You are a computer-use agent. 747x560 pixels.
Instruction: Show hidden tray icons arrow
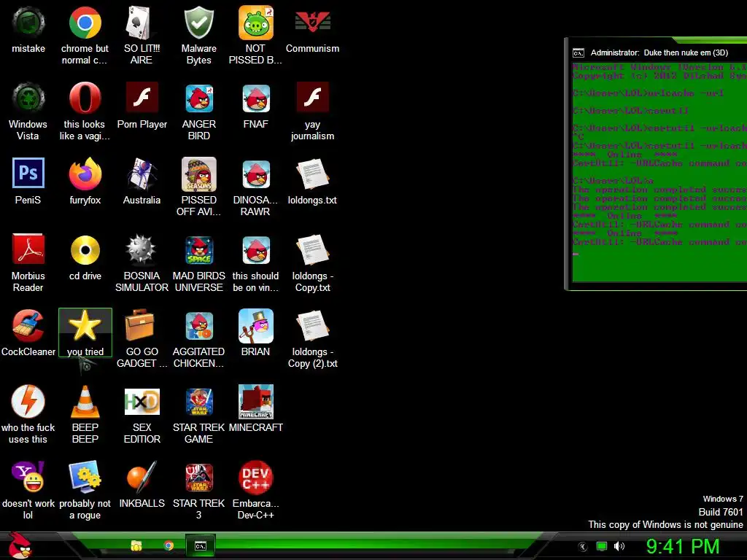tap(582, 547)
